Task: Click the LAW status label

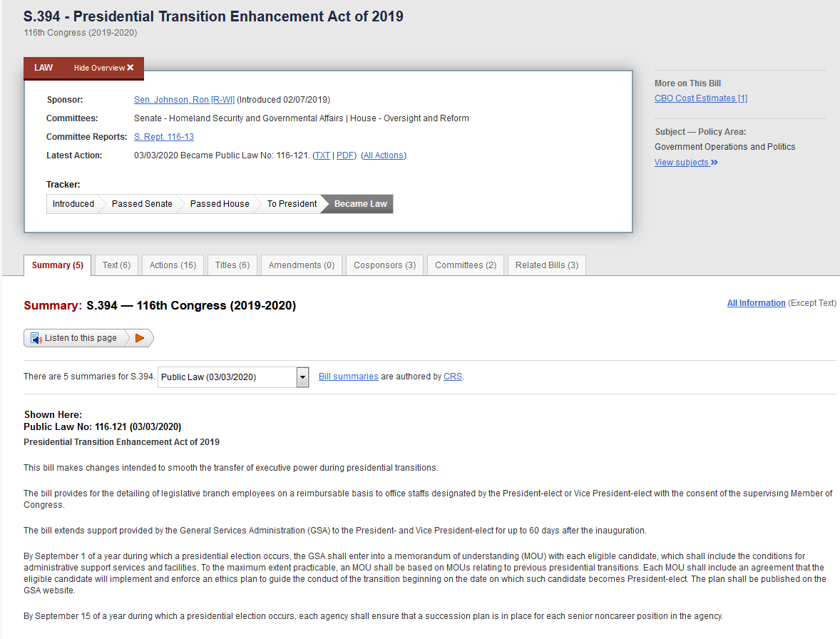Action: point(43,68)
